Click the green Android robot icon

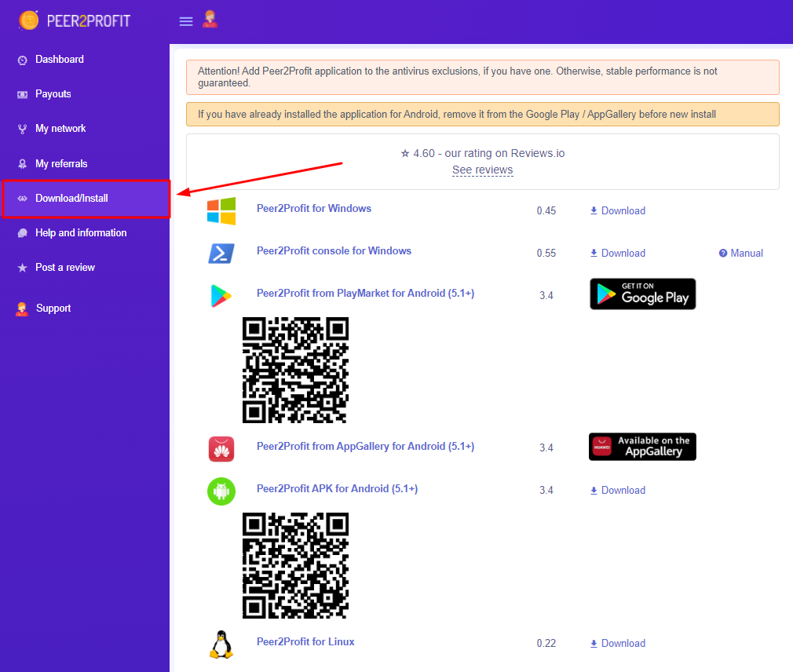221,491
